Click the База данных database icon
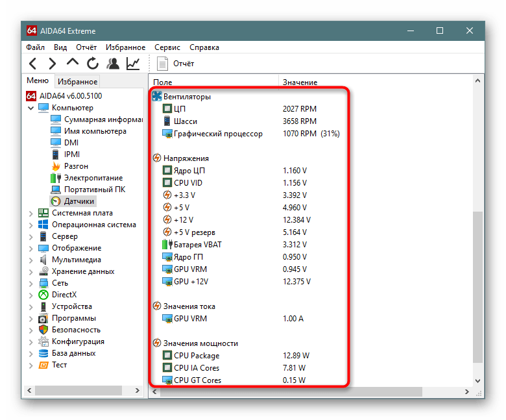 [43, 353]
